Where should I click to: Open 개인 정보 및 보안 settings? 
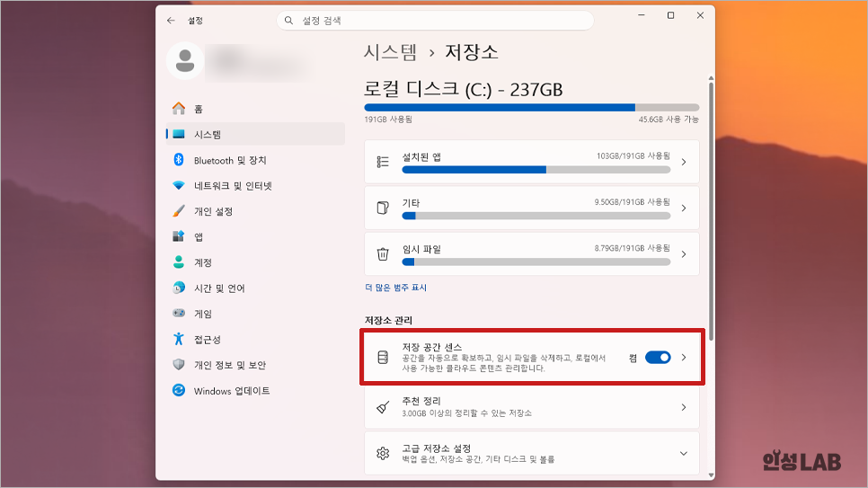click(x=256, y=365)
